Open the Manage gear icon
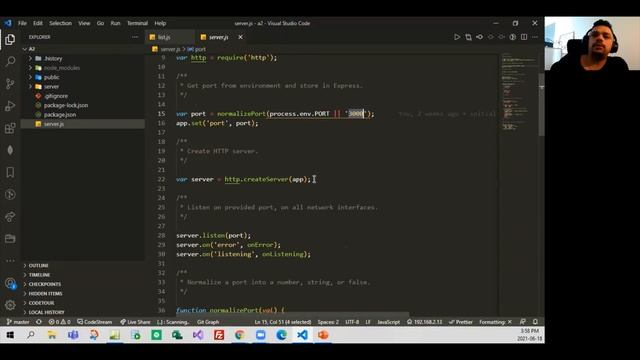This screenshot has width=640, height=360. (x=10, y=304)
